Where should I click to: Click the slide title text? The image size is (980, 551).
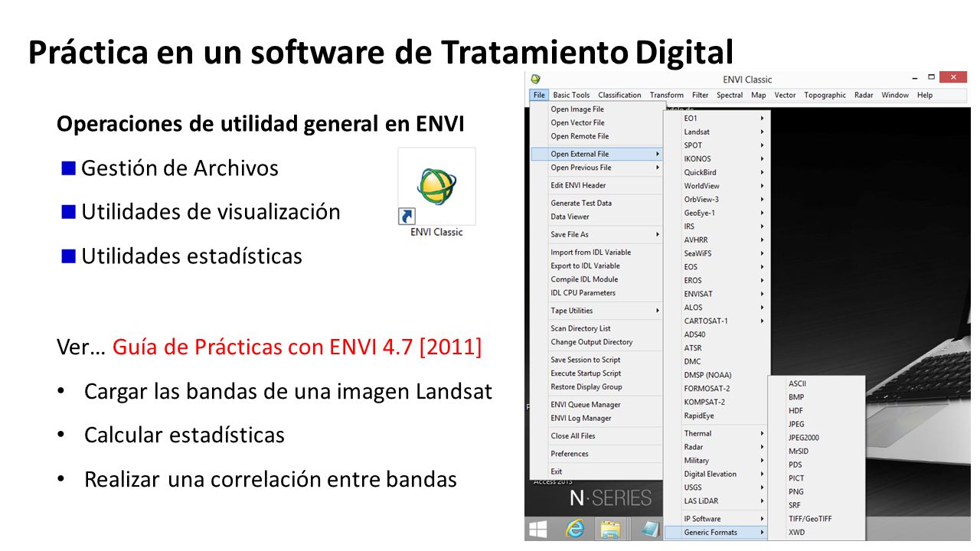(x=381, y=51)
